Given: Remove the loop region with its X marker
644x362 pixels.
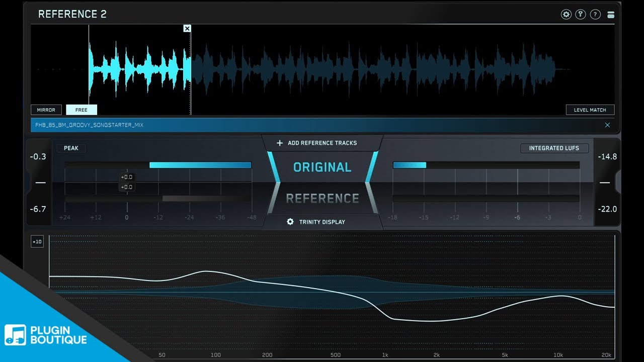Looking at the screenshot, I should (x=187, y=29).
